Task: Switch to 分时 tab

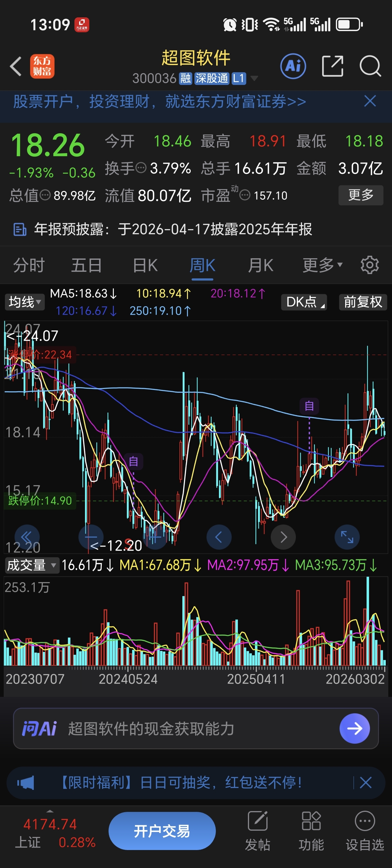Action: 29,265
